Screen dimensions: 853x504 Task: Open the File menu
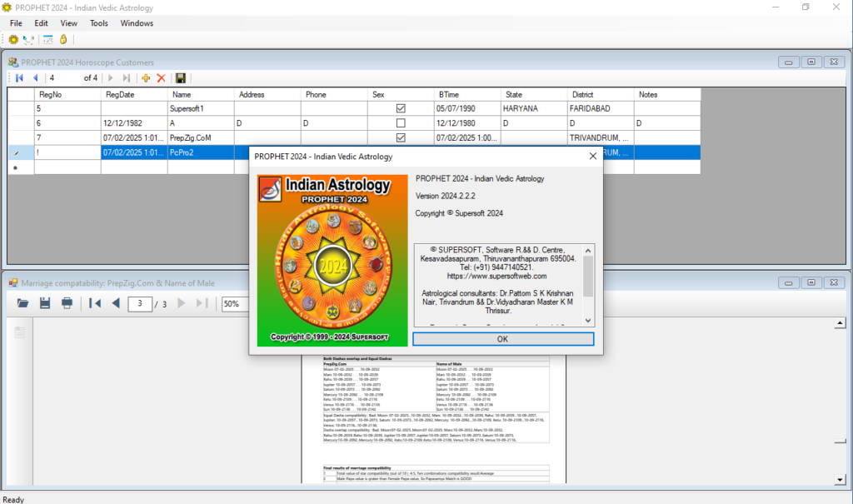tap(17, 22)
